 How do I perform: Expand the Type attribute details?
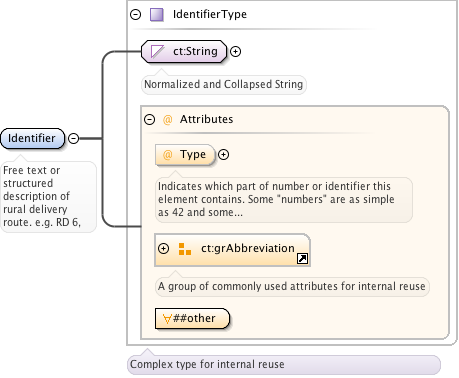click(223, 155)
